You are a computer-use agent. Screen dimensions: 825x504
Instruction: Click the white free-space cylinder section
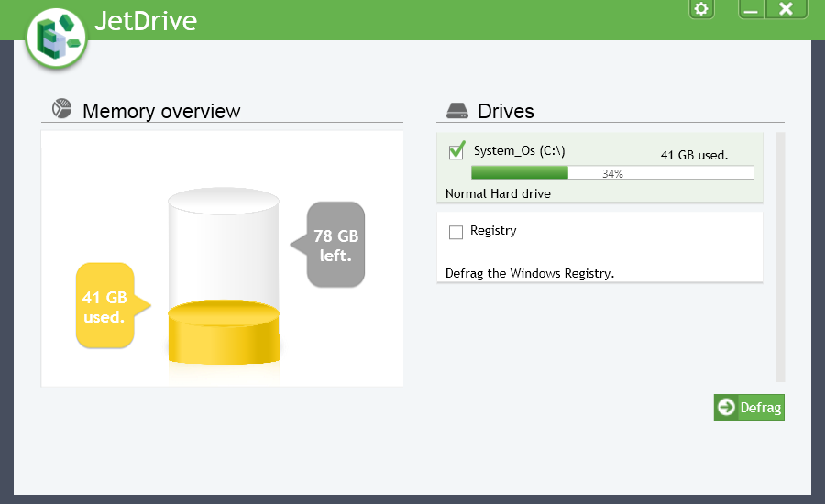(224, 247)
